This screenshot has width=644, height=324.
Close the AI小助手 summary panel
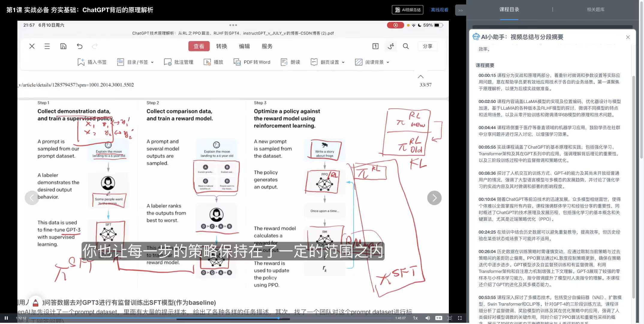[x=628, y=37]
